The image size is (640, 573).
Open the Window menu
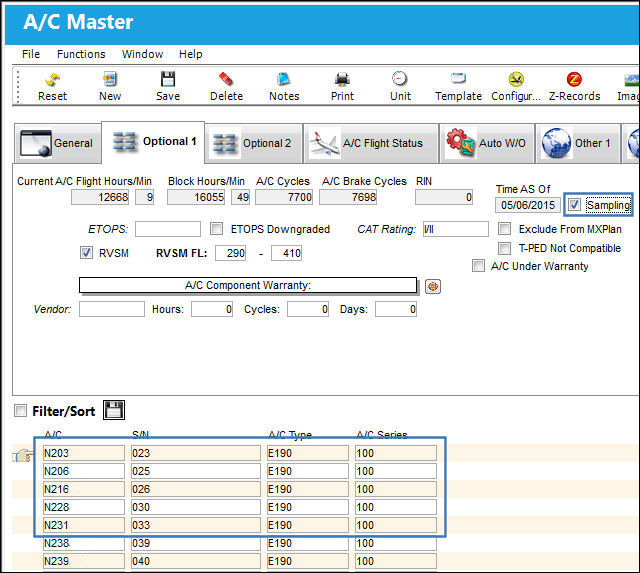142,54
